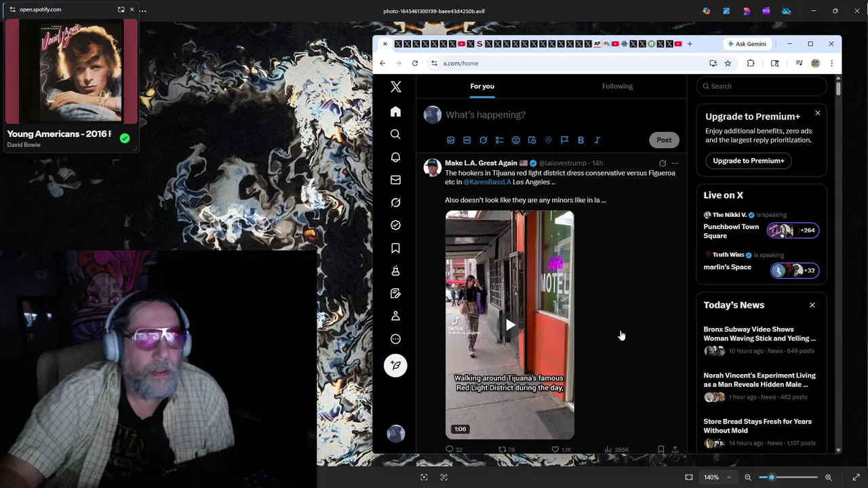Click the round compose post button in the sidebar
The image size is (868, 488).
pyautogui.click(x=395, y=365)
